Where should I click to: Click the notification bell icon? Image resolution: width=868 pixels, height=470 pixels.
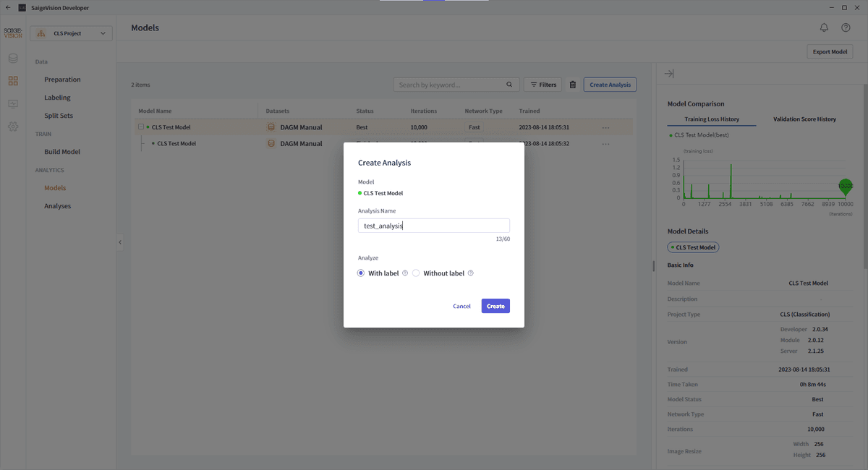click(x=824, y=27)
